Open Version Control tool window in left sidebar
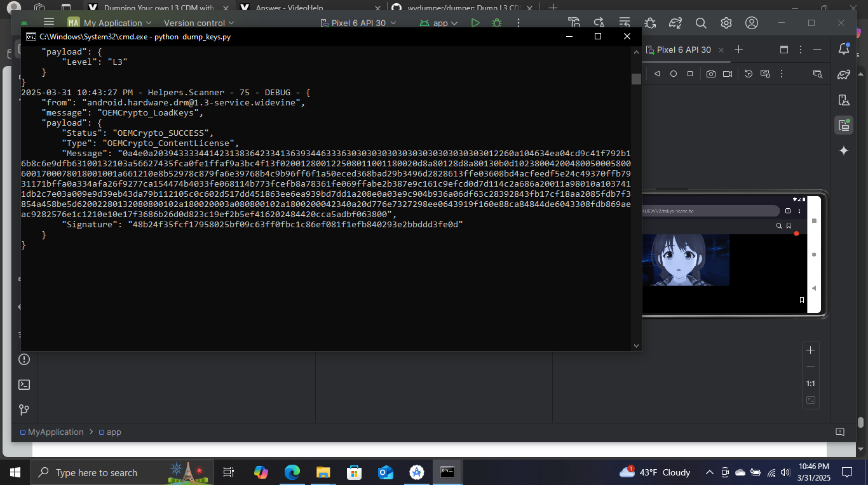This screenshot has width=868, height=485. click(x=24, y=410)
